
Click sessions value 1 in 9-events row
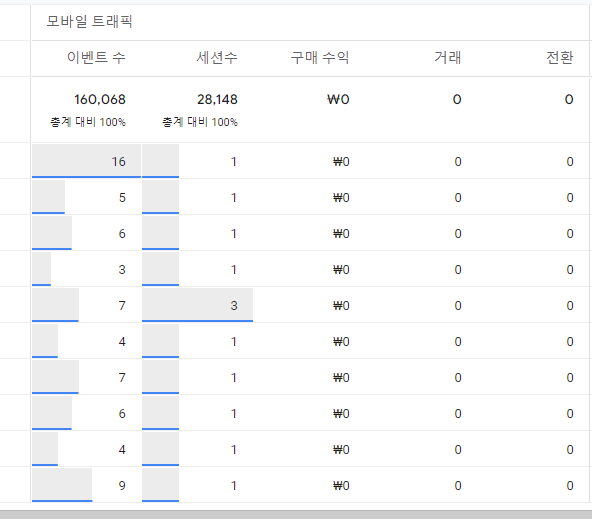pyautogui.click(x=234, y=485)
